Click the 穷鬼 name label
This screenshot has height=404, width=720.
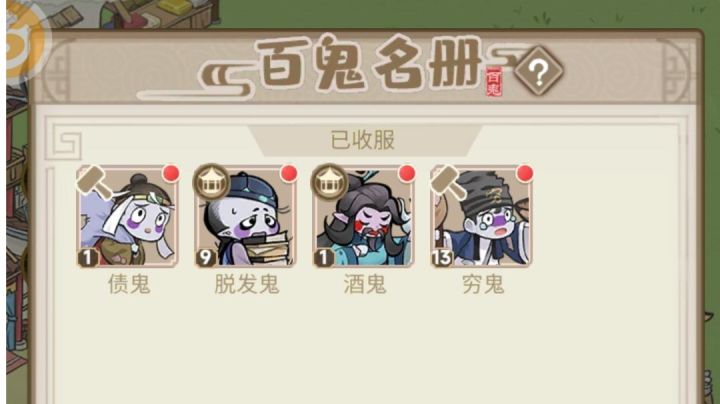pyautogui.click(x=483, y=284)
